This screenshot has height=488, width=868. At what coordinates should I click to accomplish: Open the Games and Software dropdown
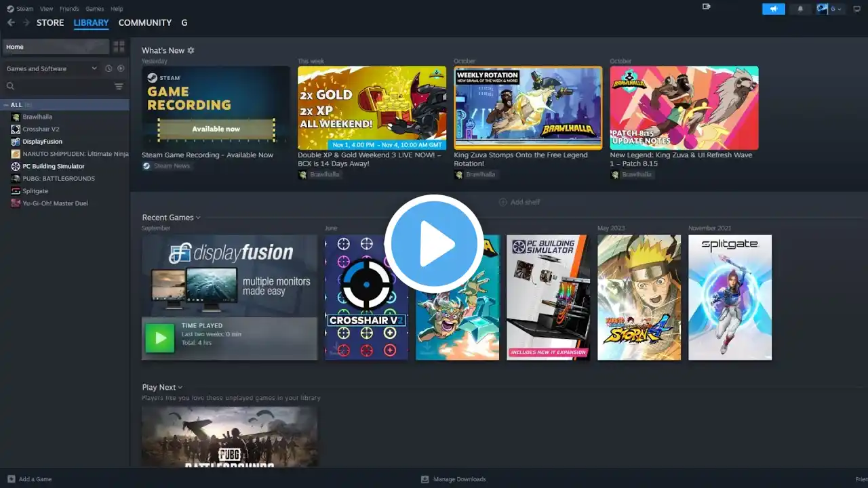[52, 68]
